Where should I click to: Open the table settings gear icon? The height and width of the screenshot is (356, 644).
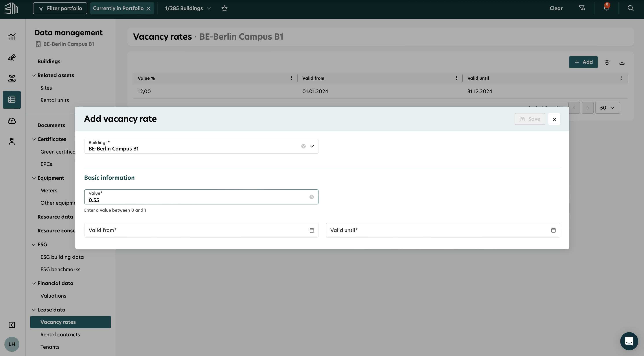coord(607,62)
